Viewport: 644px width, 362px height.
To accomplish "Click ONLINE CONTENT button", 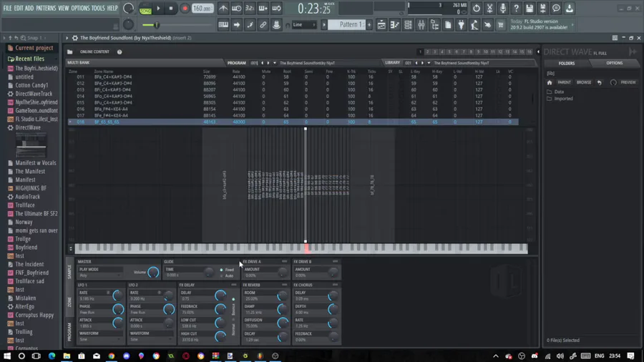I will (x=94, y=52).
